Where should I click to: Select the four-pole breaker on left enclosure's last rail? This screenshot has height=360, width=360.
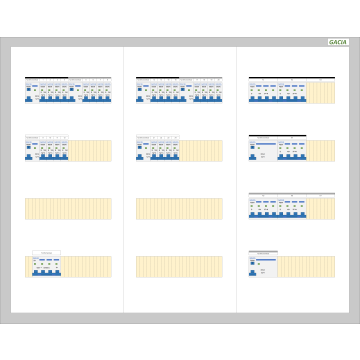point(47,267)
